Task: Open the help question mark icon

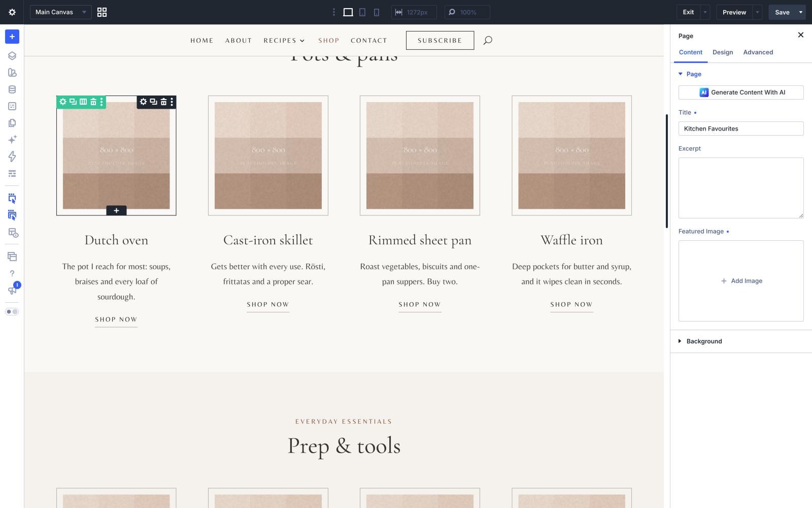Action: pos(12,273)
